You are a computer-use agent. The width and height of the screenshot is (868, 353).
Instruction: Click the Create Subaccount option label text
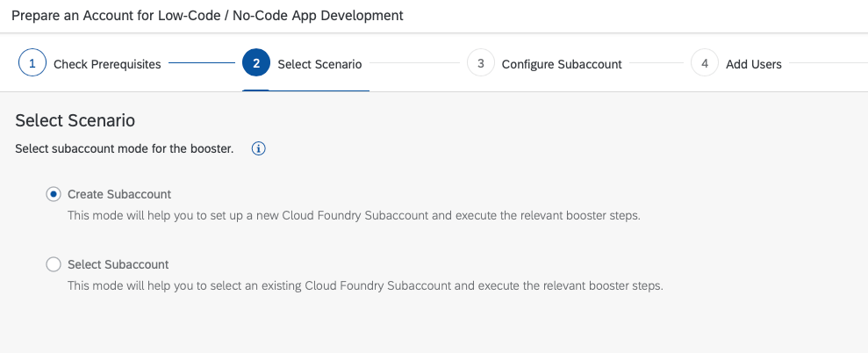[119, 195]
